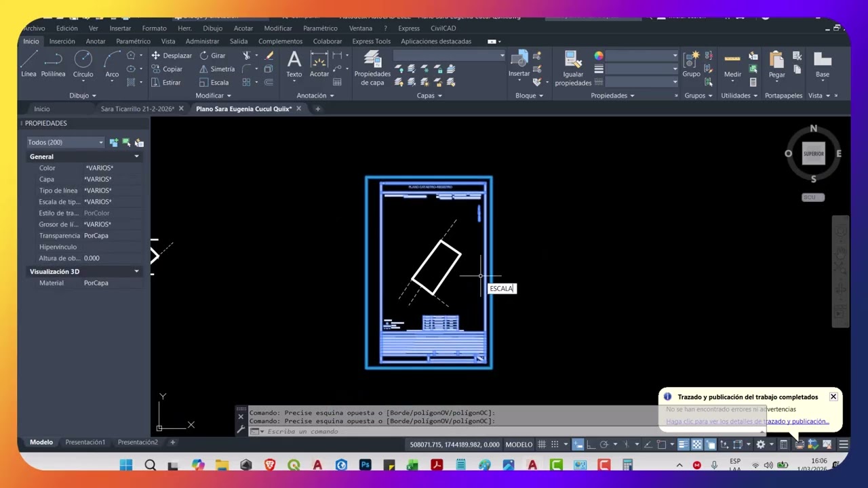The width and height of the screenshot is (868, 488).
Task: Activate the Simetría (mirror) tool
Action: click(217, 69)
